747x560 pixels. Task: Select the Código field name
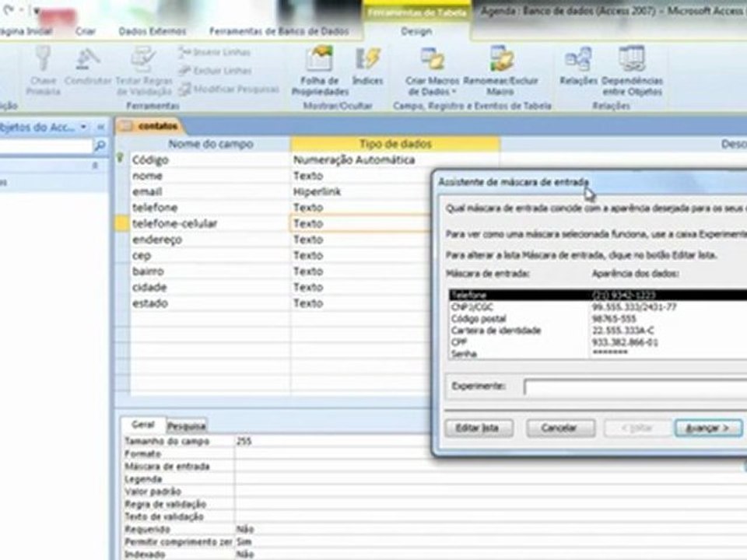click(210, 160)
